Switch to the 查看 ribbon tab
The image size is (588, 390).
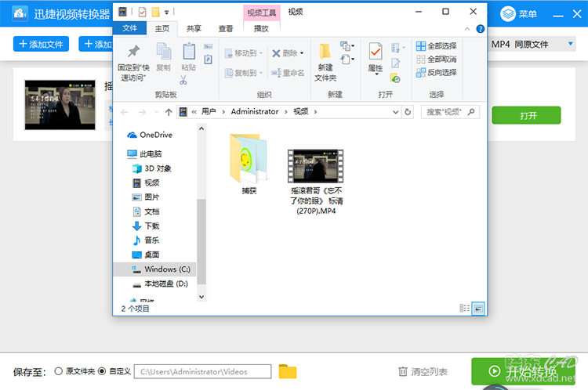pyautogui.click(x=226, y=28)
